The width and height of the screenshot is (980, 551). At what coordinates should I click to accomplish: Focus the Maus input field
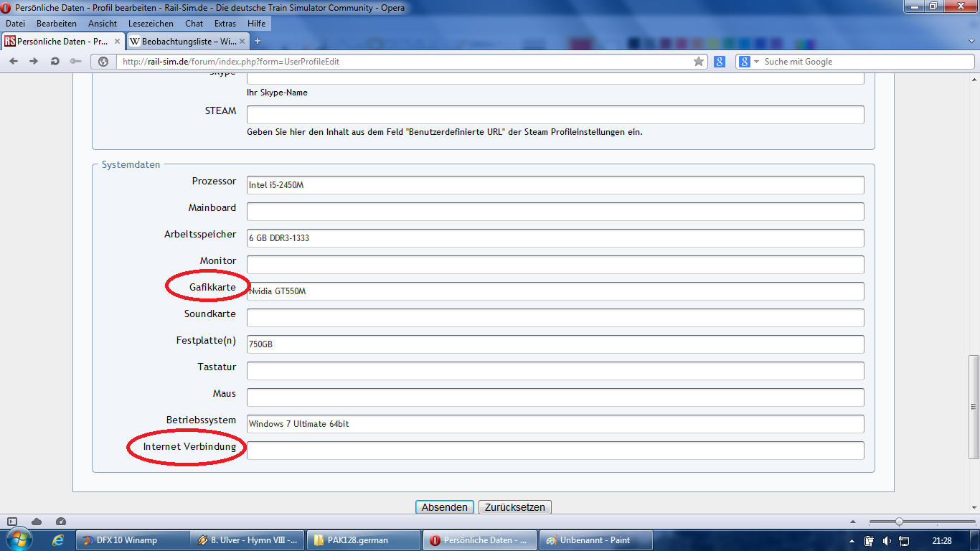coord(555,397)
